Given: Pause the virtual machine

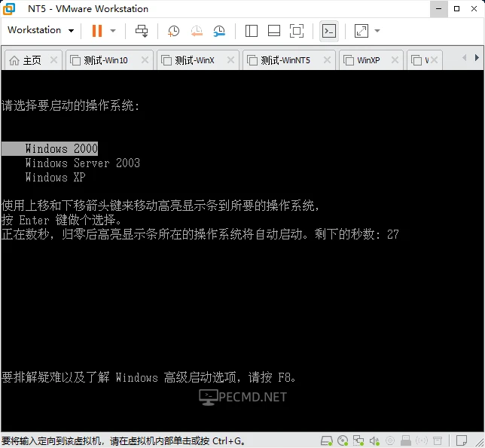Looking at the screenshot, I should point(97,31).
